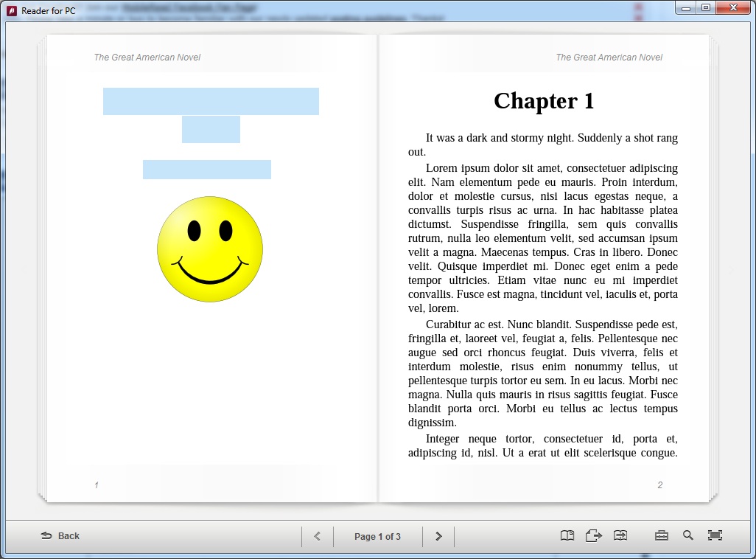Viewport: 756px width, 559px height.
Task: Close the Reader for PC window
Action: point(734,7)
